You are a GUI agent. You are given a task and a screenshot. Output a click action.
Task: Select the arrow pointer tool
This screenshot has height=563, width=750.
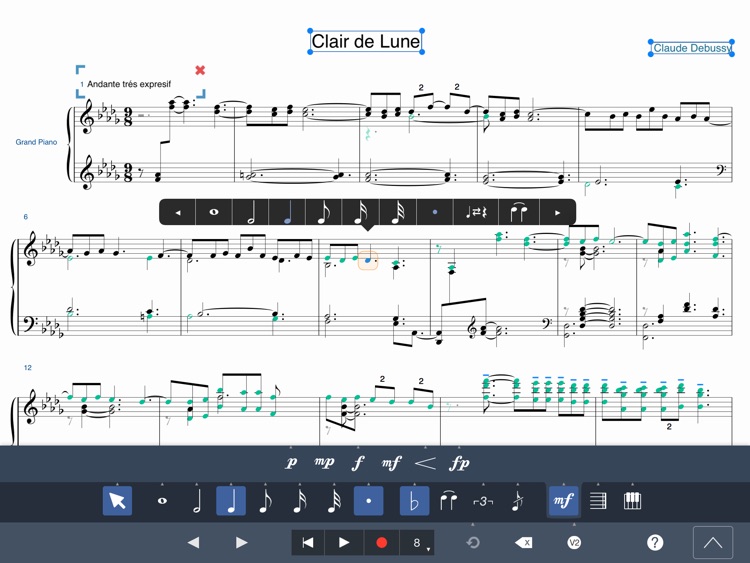click(117, 501)
